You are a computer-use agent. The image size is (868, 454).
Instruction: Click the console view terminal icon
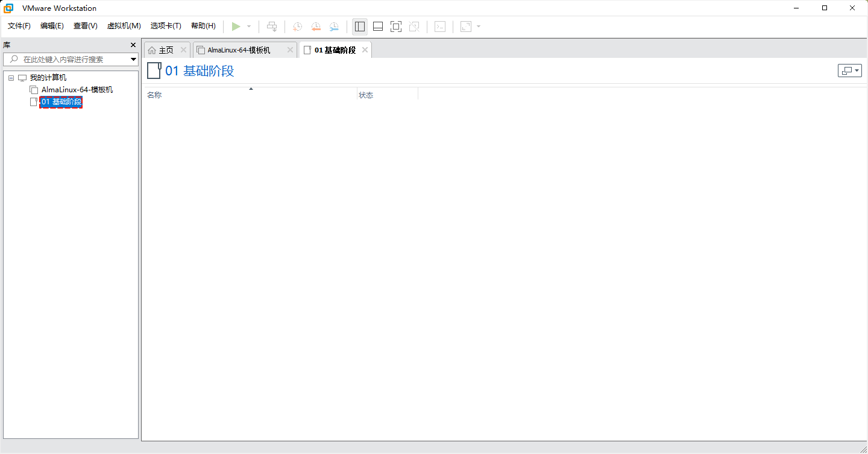[x=440, y=27]
